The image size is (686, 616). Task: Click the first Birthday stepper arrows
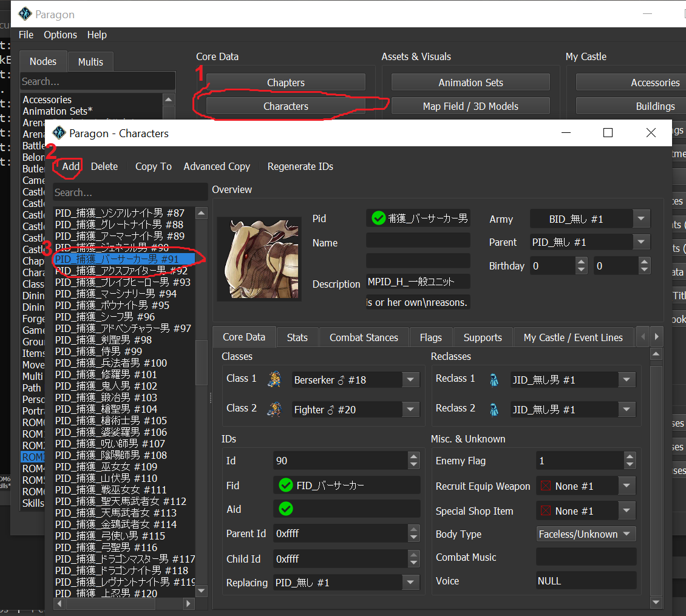(581, 266)
